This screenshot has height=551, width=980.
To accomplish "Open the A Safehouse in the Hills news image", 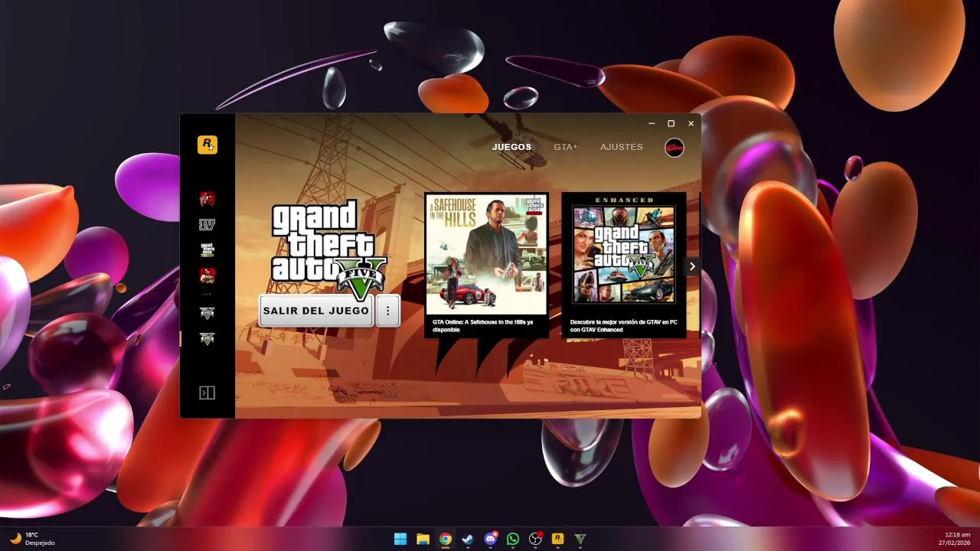I will coord(487,254).
